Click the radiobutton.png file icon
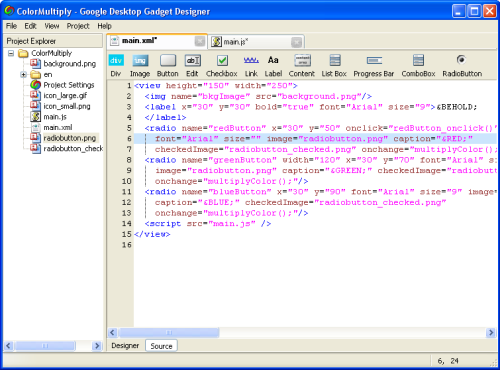500x370 pixels. pos(35,138)
